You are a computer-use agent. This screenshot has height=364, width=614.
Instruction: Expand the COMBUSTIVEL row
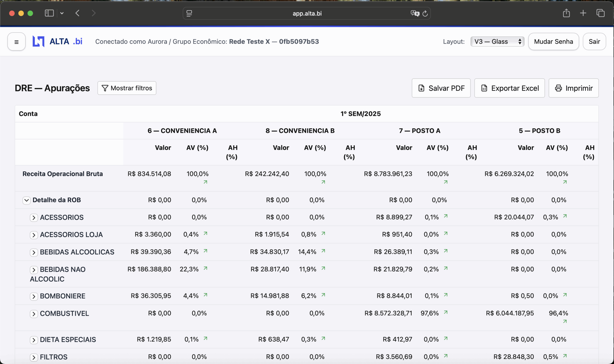click(x=34, y=314)
